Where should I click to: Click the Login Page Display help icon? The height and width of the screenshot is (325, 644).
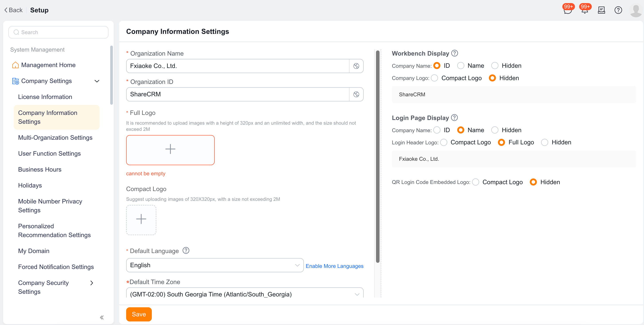(454, 118)
